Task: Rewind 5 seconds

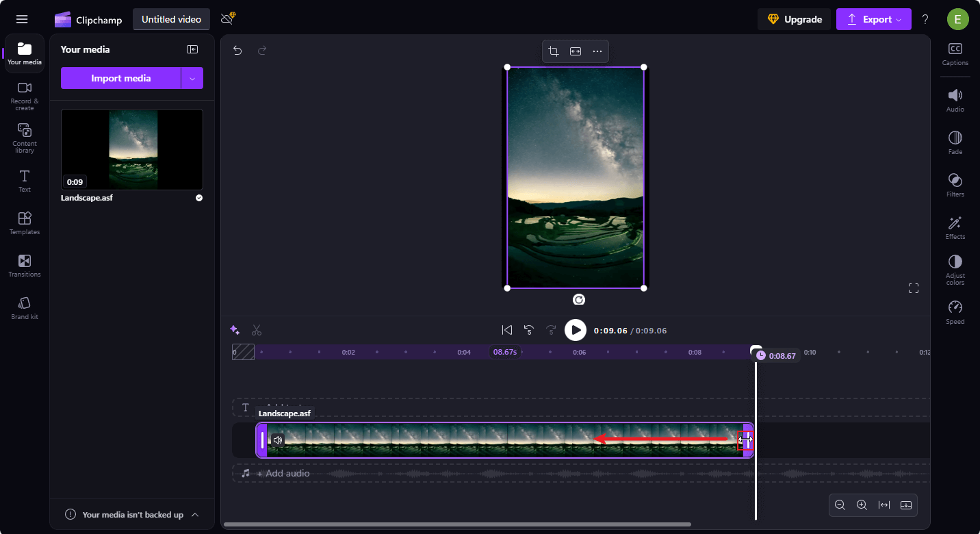Action: point(529,330)
